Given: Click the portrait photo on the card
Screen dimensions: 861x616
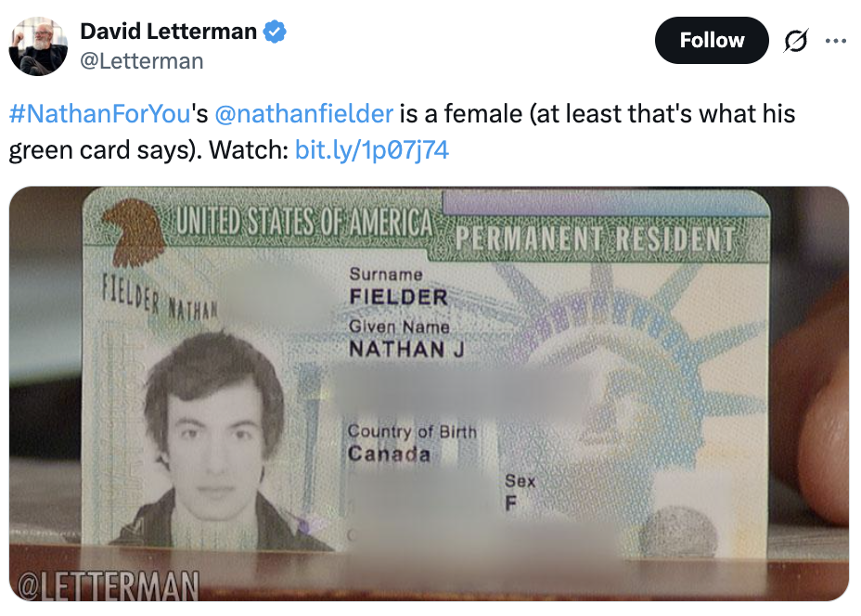Looking at the screenshot, I should pos(217,439).
